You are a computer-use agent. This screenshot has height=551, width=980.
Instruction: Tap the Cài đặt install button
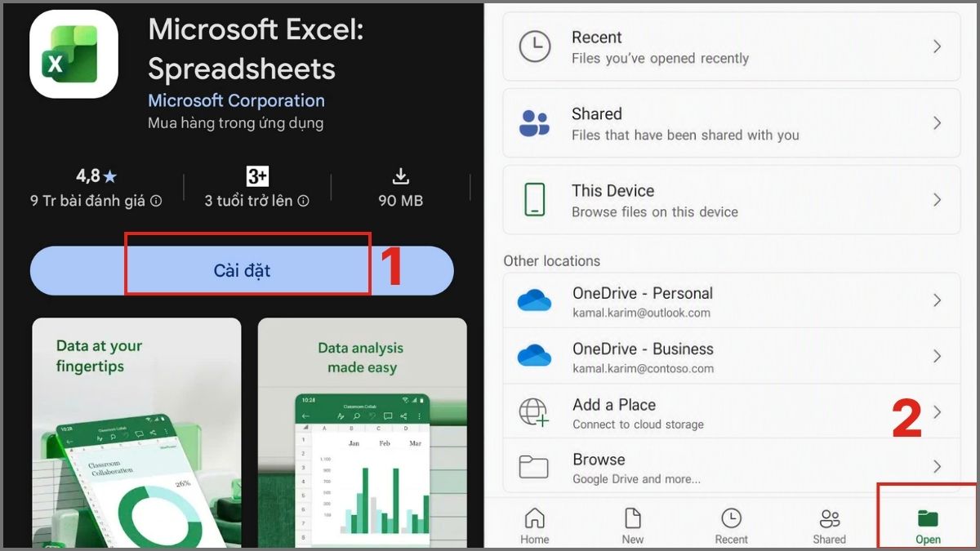click(x=242, y=270)
